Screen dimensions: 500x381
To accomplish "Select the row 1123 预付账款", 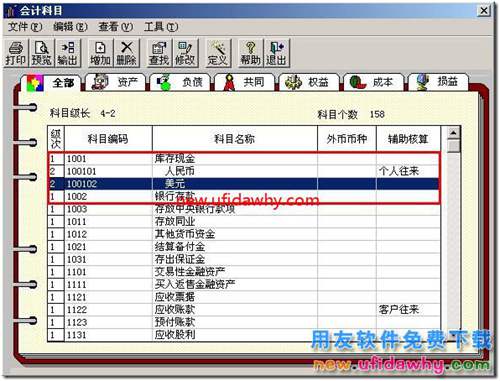I will pos(244,322).
